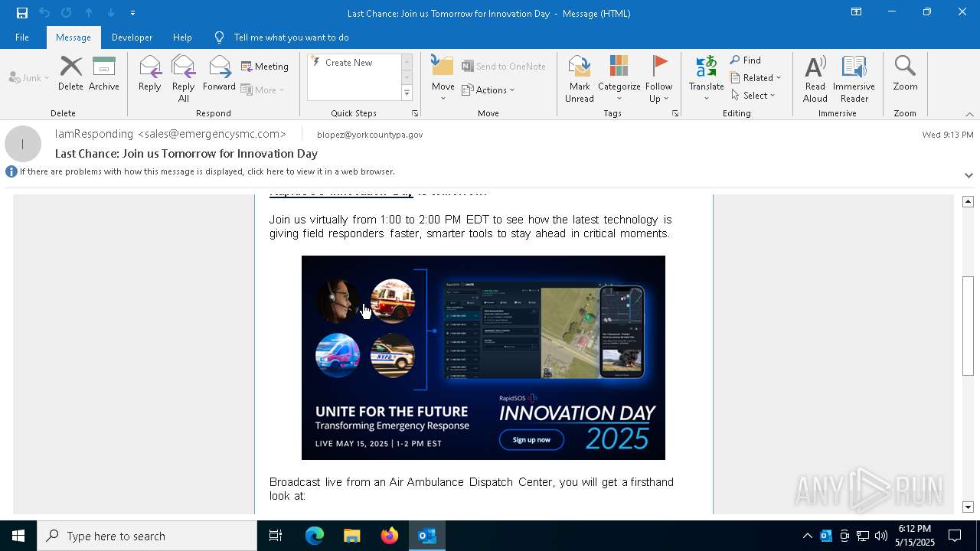The image size is (980, 551).
Task: Open the File menu
Action: point(22,37)
